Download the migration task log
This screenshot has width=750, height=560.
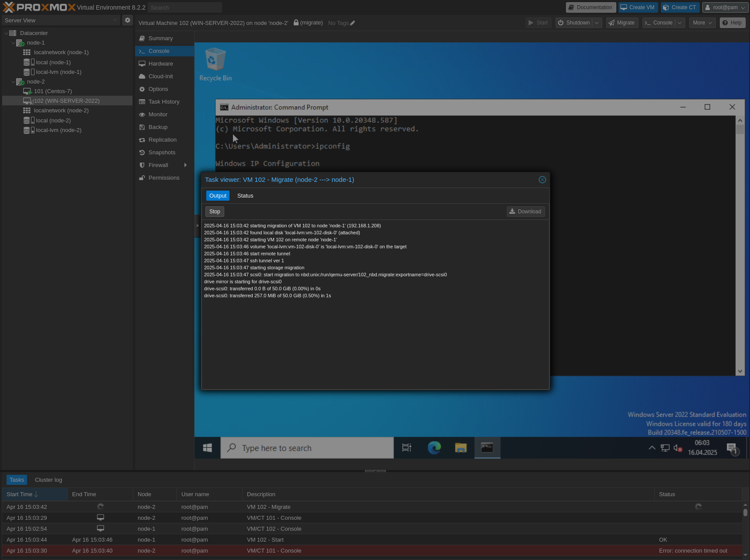526,211
